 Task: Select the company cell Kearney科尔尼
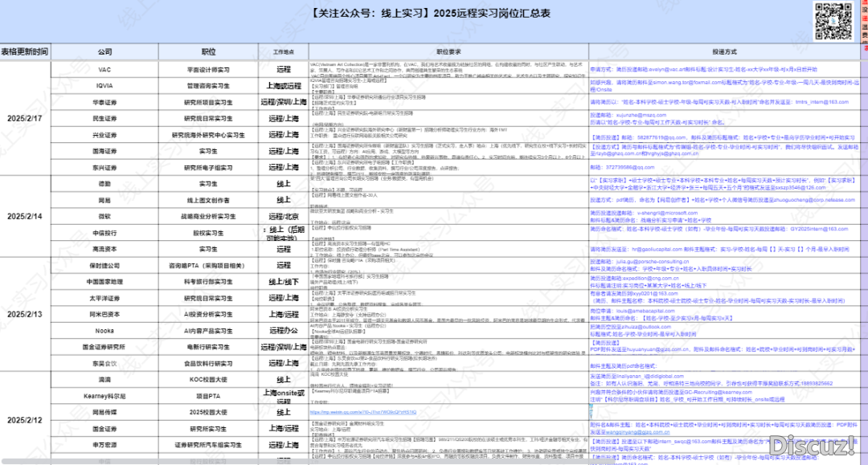(104, 396)
